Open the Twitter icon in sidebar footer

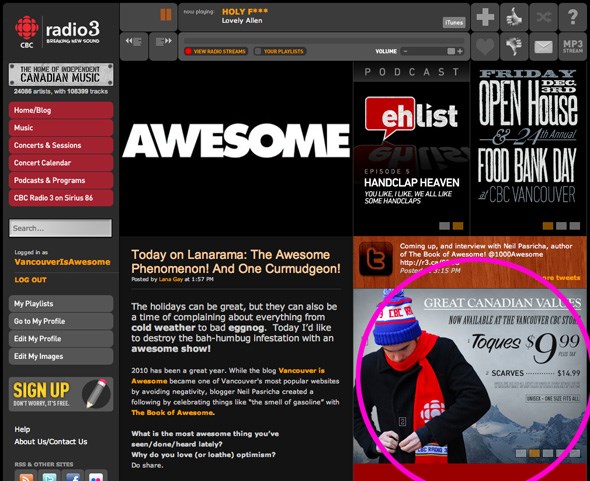click(49, 476)
